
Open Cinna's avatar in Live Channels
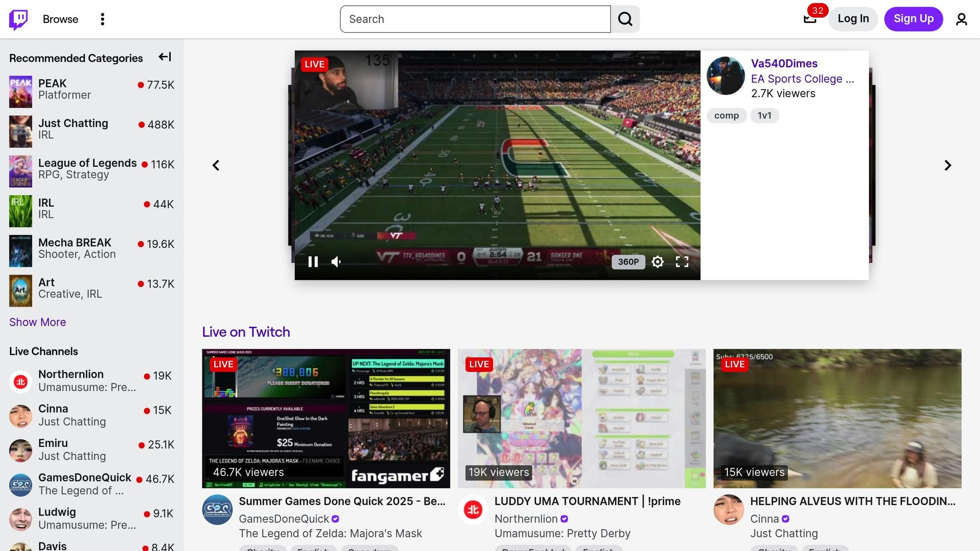(x=21, y=416)
